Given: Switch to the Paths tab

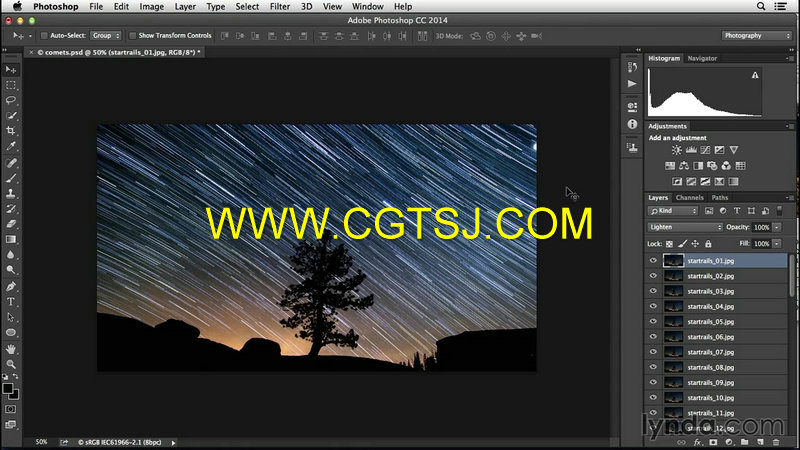Looking at the screenshot, I should click(x=719, y=197).
